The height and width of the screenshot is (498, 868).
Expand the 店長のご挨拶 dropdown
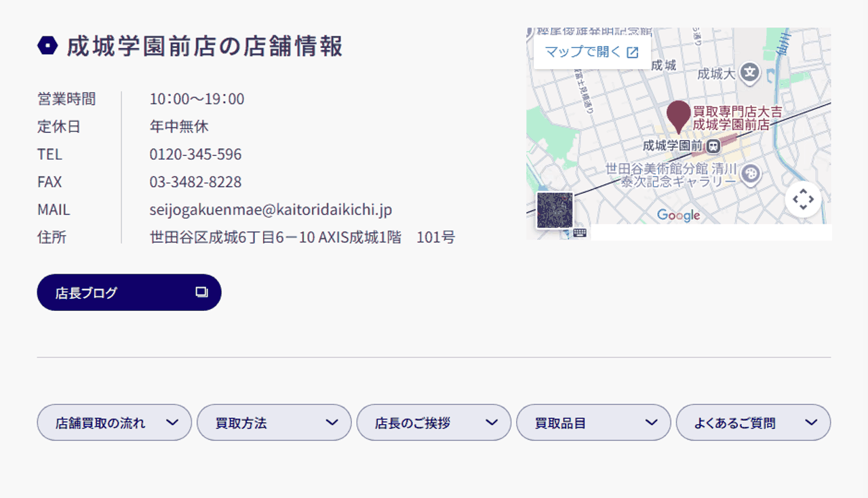[x=434, y=423]
